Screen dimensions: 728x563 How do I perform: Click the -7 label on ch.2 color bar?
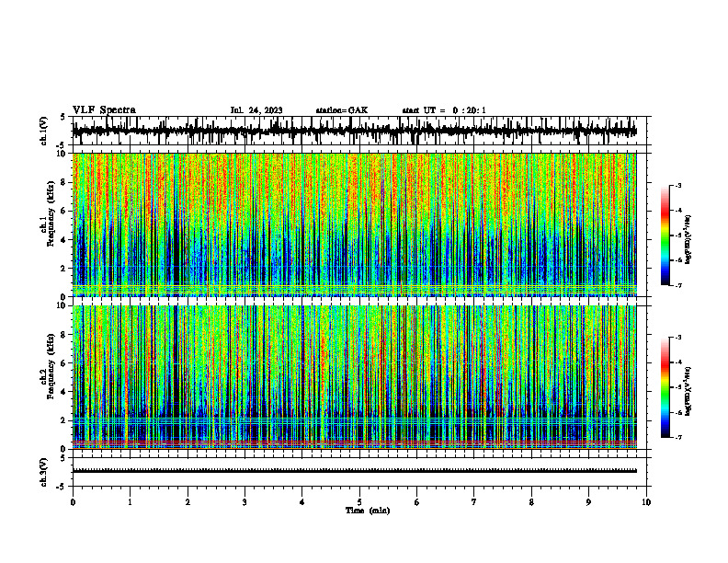(677, 437)
